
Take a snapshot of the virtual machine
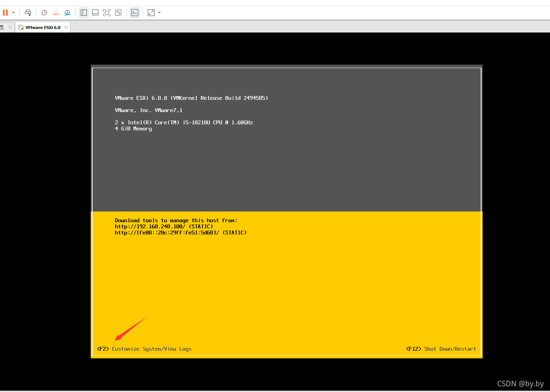pos(44,13)
